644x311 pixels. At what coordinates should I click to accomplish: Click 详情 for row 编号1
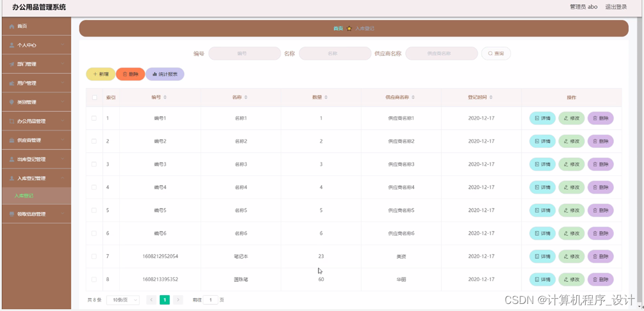pyautogui.click(x=542, y=118)
